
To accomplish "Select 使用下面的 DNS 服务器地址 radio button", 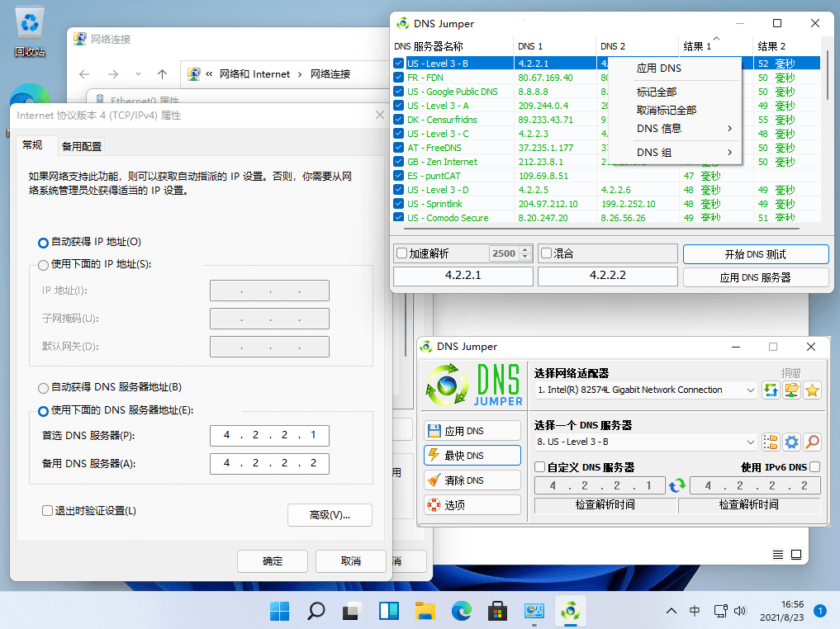I will pos(44,411).
